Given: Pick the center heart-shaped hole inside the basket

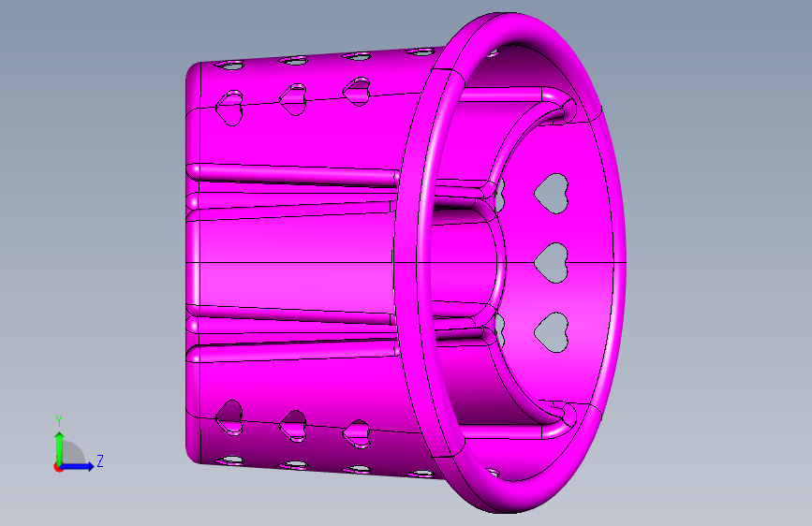Looking at the screenshot, I should pyautogui.click(x=552, y=262).
